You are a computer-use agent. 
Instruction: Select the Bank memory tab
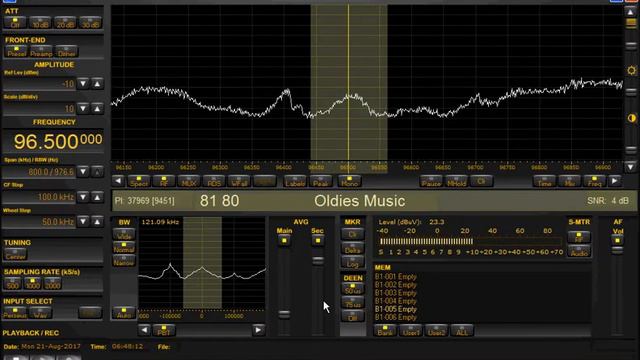[x=384, y=330]
